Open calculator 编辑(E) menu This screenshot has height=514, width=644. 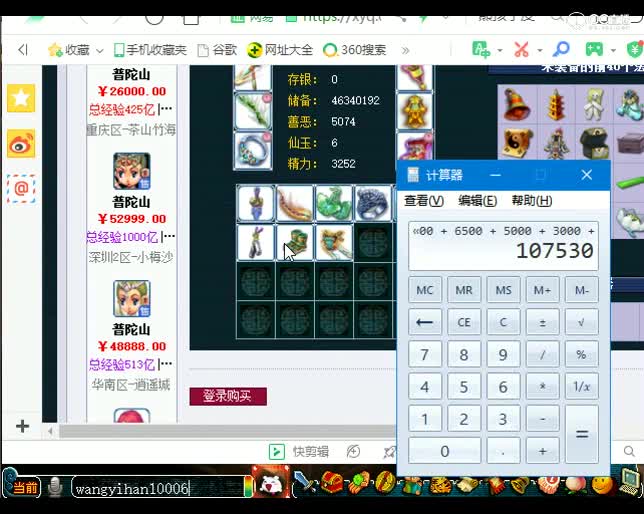(477, 201)
